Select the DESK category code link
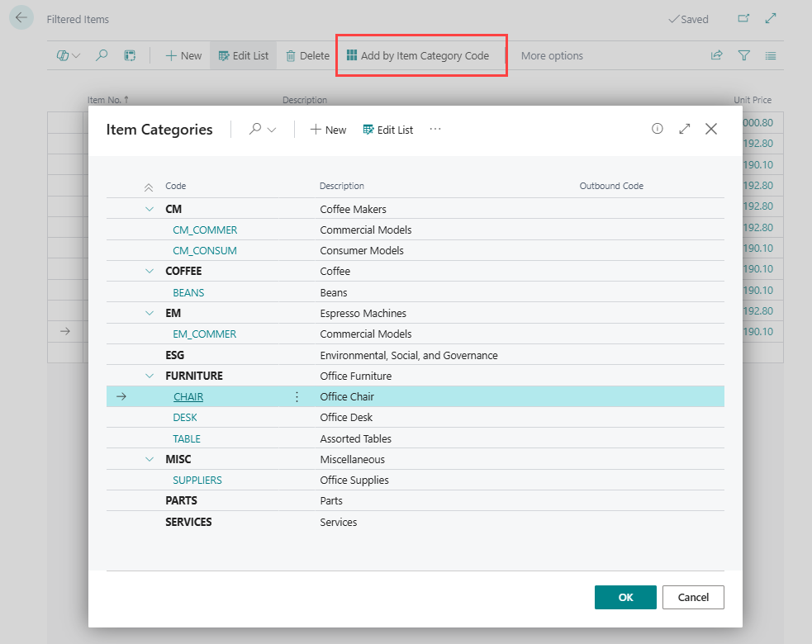This screenshot has height=644, width=812. coord(185,417)
